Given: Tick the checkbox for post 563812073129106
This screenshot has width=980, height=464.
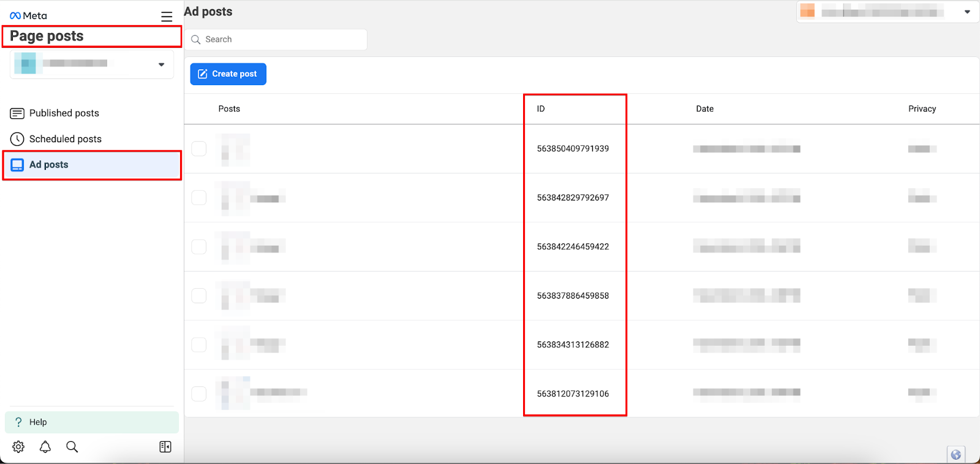Looking at the screenshot, I should tap(199, 394).
